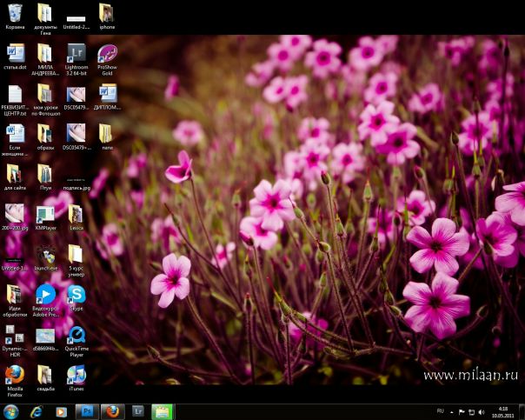Image resolution: width=525 pixels, height=420 pixels.
Task: Select the свадьба folder on the desktop
Action: point(45,374)
